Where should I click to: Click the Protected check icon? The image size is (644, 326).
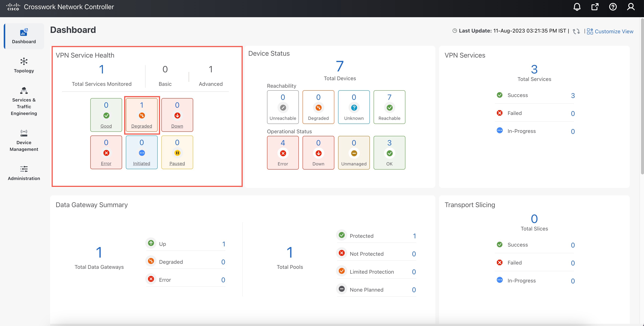[341, 235]
